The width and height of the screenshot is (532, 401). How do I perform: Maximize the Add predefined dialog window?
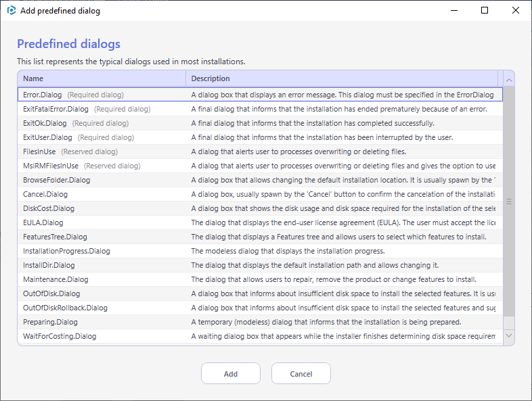pyautogui.click(x=485, y=11)
